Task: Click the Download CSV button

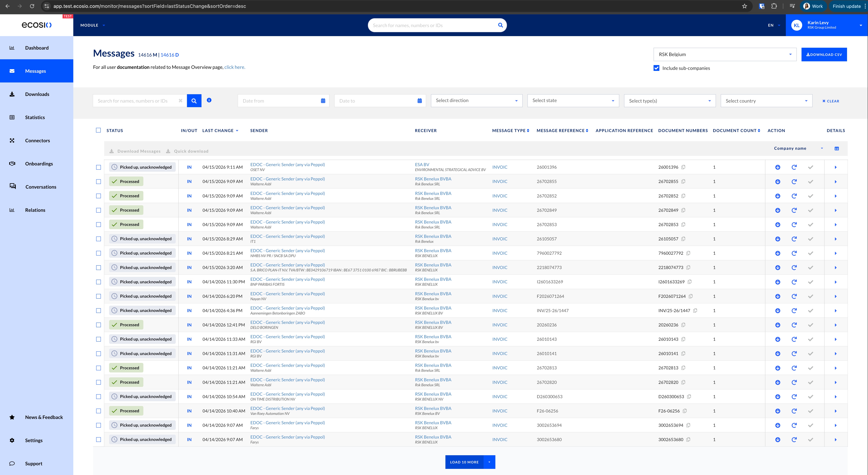Action: [x=824, y=55]
